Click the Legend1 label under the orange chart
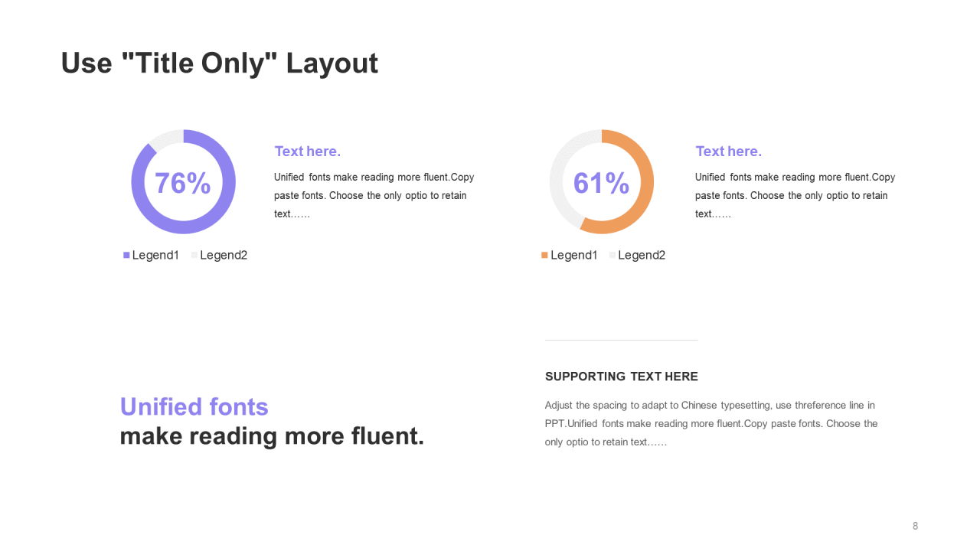This screenshot has height=551, width=980. pyautogui.click(x=573, y=256)
